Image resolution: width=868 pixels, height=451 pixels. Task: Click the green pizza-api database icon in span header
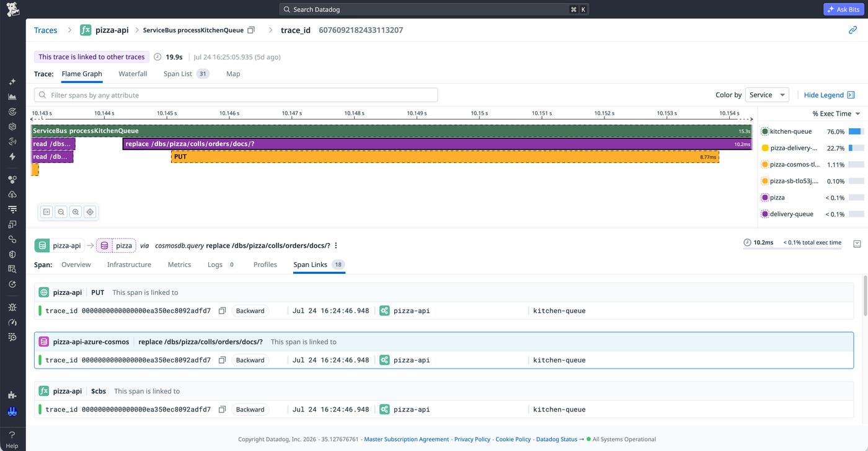tap(42, 245)
